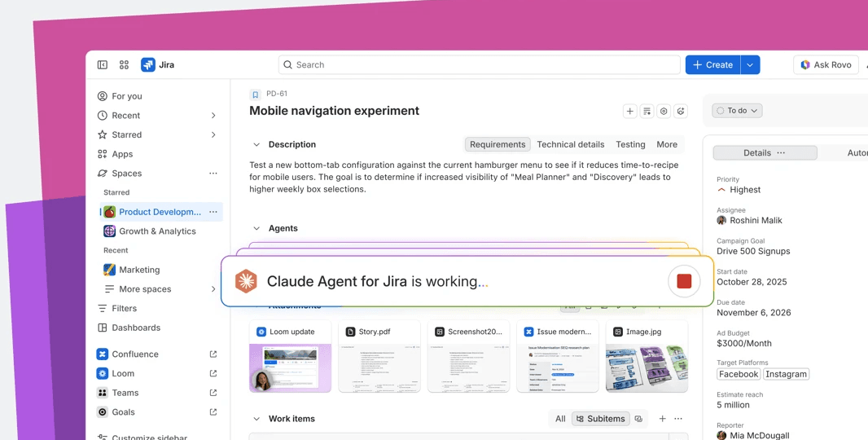Click the hexagon target icon beside issue title
The height and width of the screenshot is (440, 868).
[x=664, y=112]
